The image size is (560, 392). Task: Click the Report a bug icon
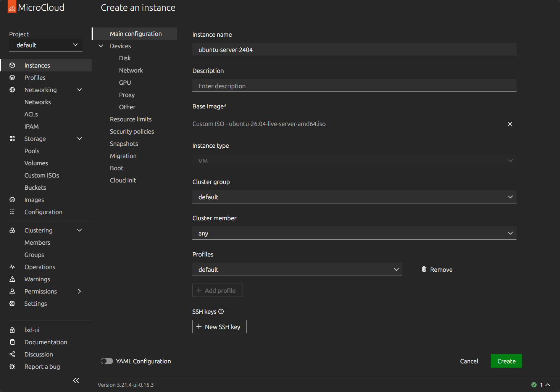tap(12, 366)
